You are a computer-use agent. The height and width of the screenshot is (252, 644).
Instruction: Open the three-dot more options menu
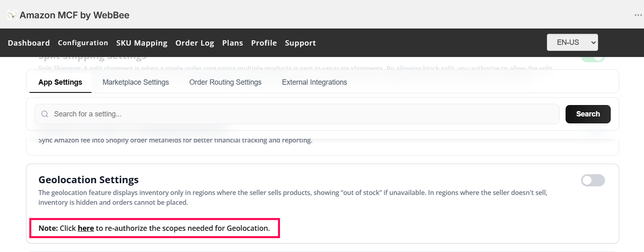tap(638, 15)
